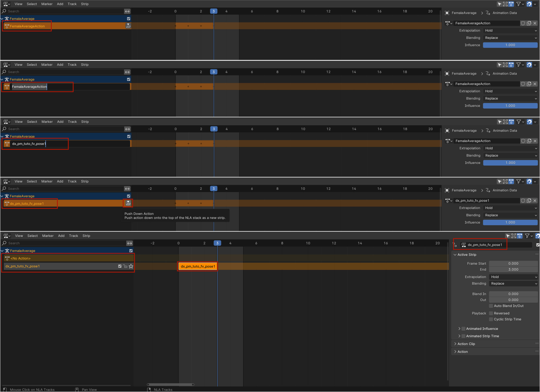Click the new action icon beside the dx_pm_tuto_fv_pose1 action field
Viewport: 540px width, 392px height.
coord(529,201)
